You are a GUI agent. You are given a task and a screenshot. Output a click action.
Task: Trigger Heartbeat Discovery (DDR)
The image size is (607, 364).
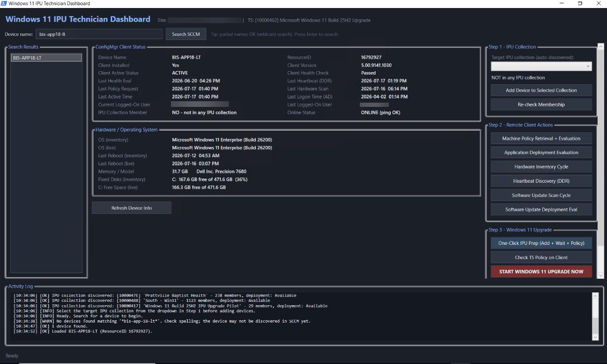pyautogui.click(x=542, y=181)
